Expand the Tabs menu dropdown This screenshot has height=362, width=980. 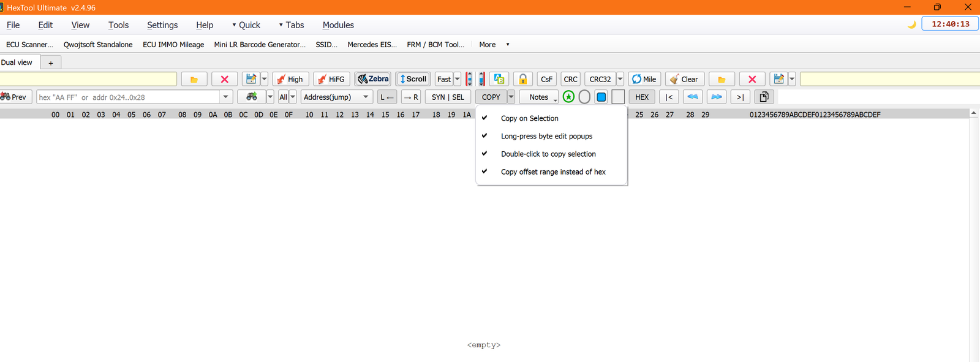click(x=292, y=25)
